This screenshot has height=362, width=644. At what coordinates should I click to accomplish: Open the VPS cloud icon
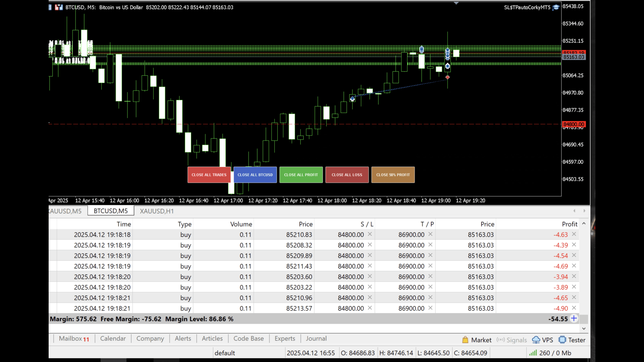click(x=536, y=340)
